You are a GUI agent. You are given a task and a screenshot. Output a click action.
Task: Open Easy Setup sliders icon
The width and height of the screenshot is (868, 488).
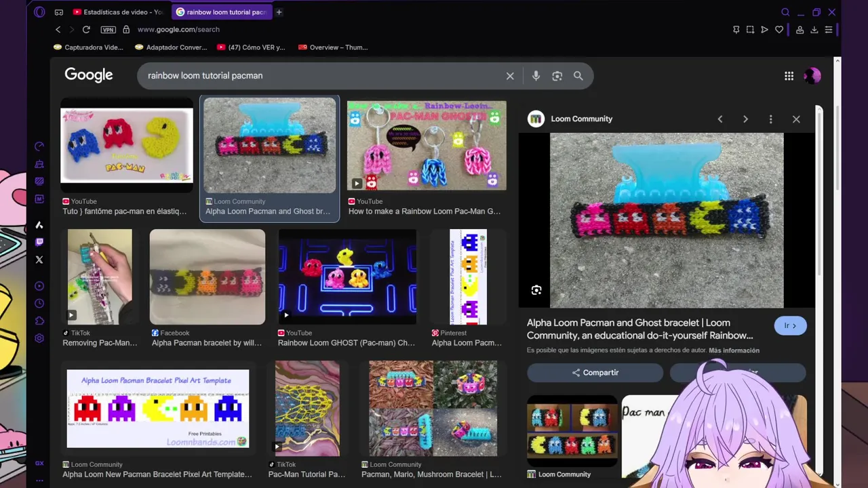(829, 29)
